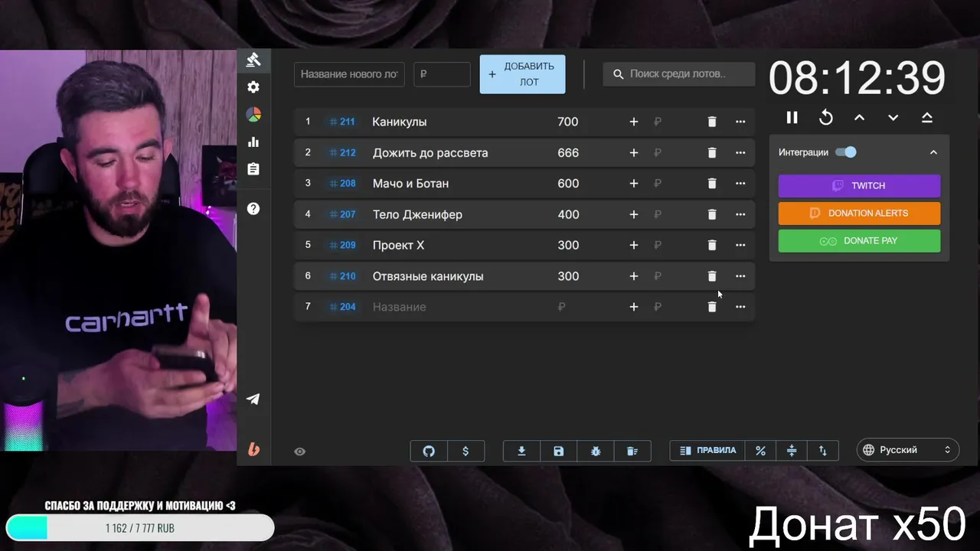Open settings gear in sidebar

pos(253,87)
